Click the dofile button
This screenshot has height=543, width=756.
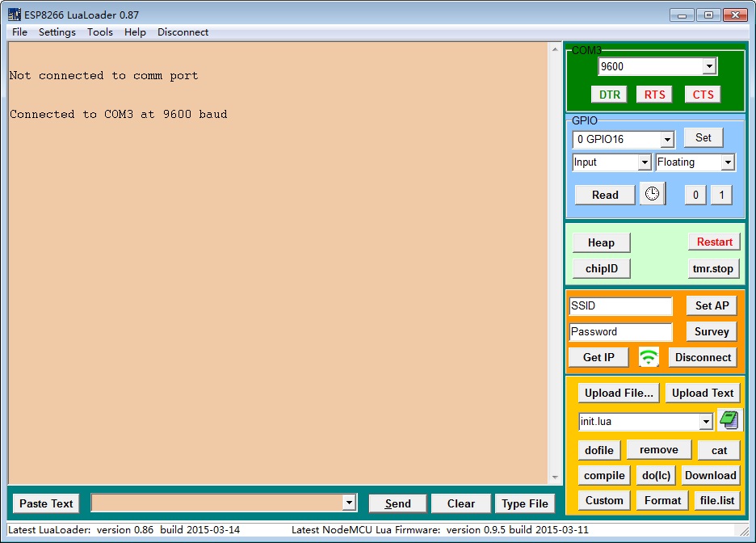pyautogui.click(x=598, y=450)
